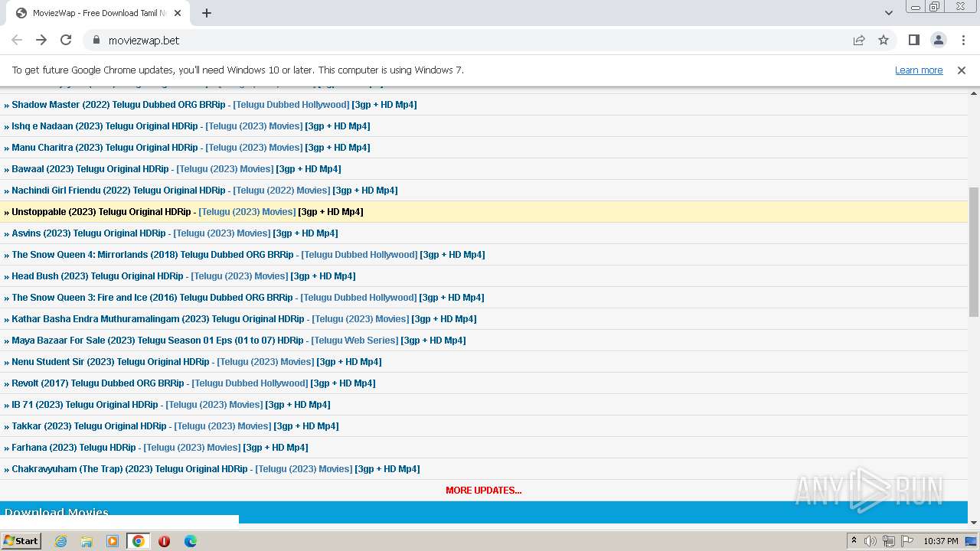Open The Snow Queen 3: Fire and Ice
This screenshot has height=551, width=980.
152,298
